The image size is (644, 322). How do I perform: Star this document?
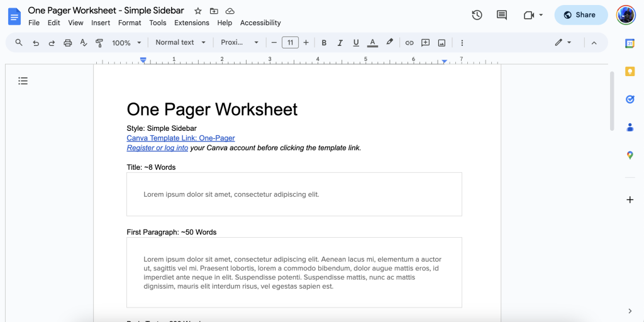click(198, 11)
